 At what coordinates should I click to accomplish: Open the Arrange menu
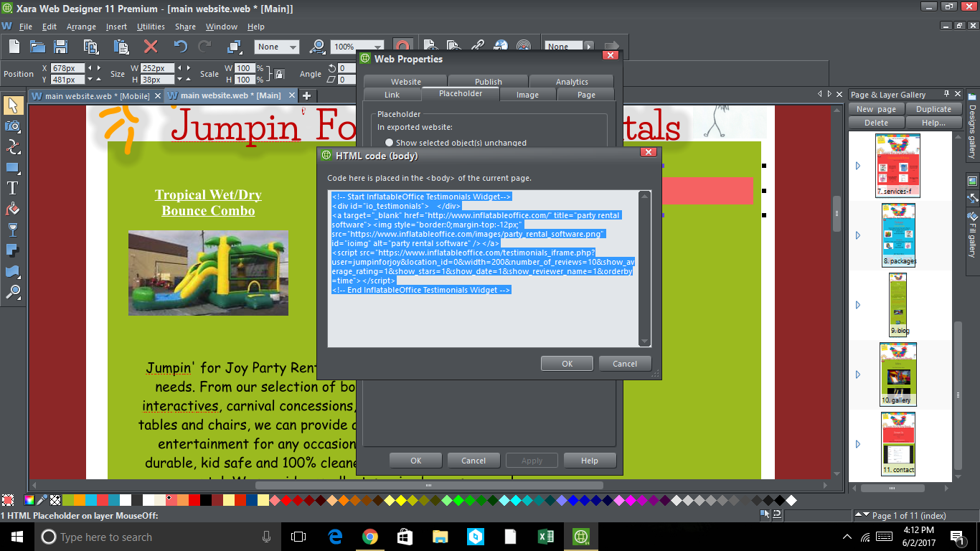(81, 27)
